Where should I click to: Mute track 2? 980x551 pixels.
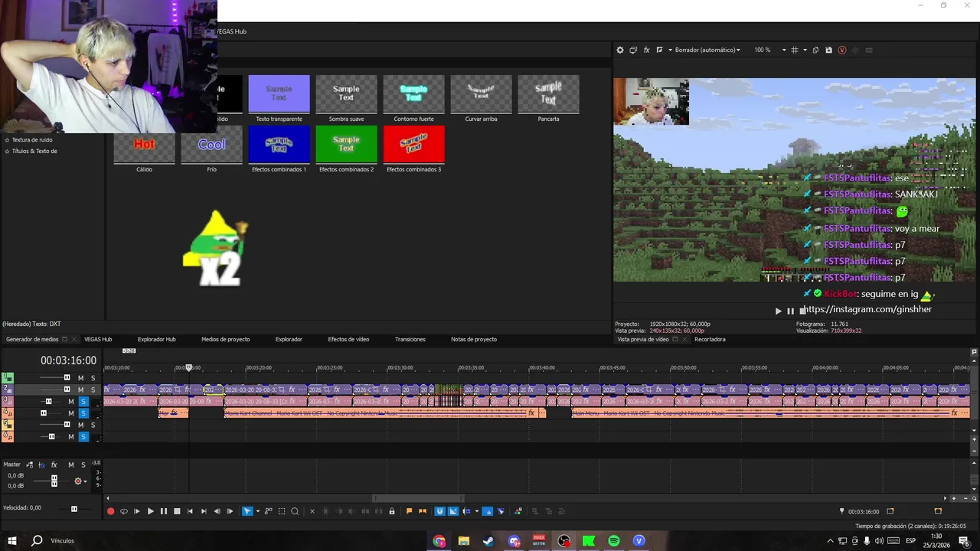[x=80, y=390]
